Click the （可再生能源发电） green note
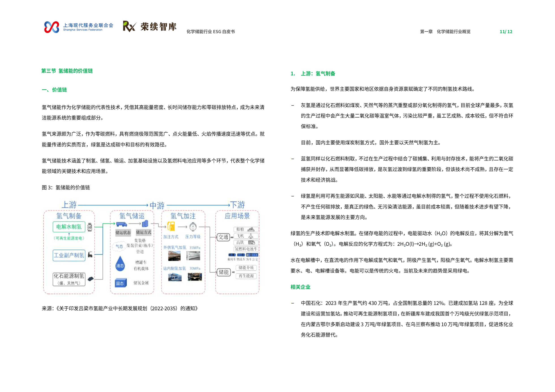This screenshot has height=392, width=555. tap(69, 238)
